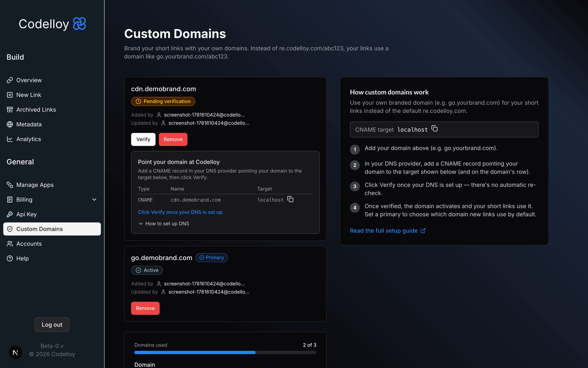Click the Updated by email on go.demobrand.com card
Image resolution: width=588 pixels, height=368 pixels.
(x=209, y=292)
